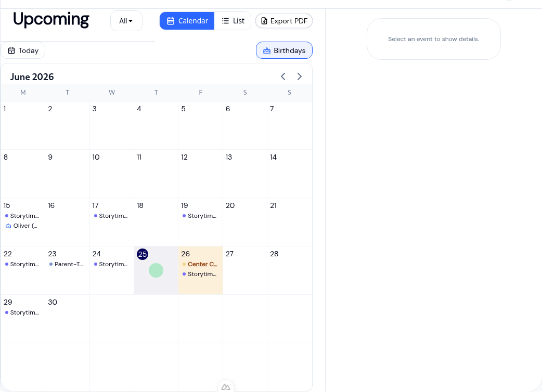The image size is (542, 392).
Task: Select today's date 25
Action: (143, 254)
